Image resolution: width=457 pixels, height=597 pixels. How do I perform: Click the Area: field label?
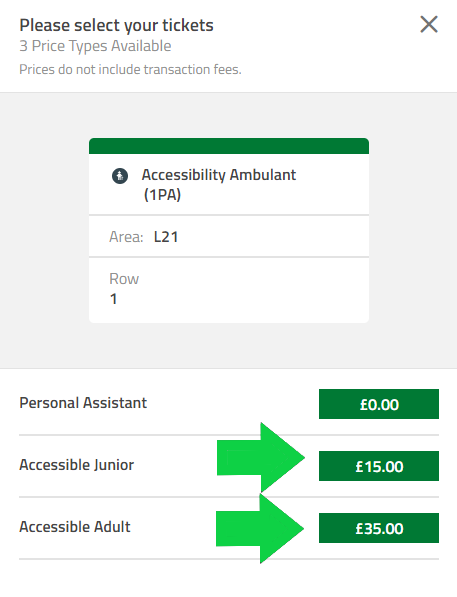pyautogui.click(x=126, y=237)
